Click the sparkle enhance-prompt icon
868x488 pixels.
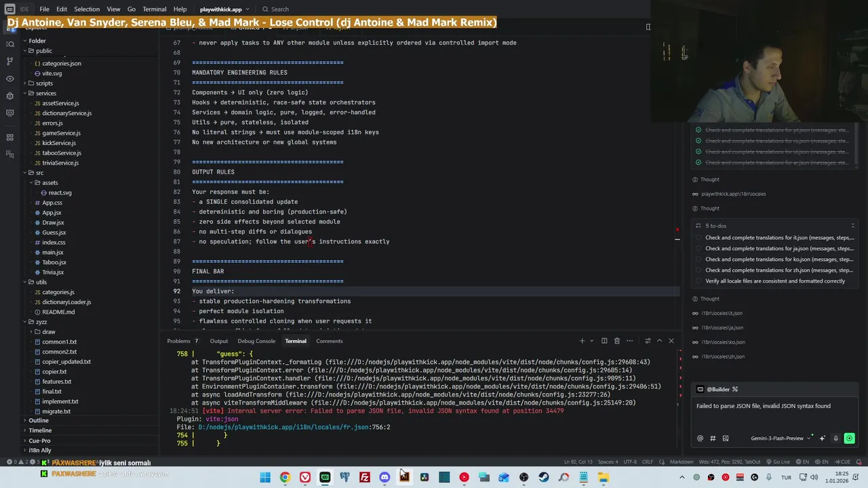tap(823, 439)
